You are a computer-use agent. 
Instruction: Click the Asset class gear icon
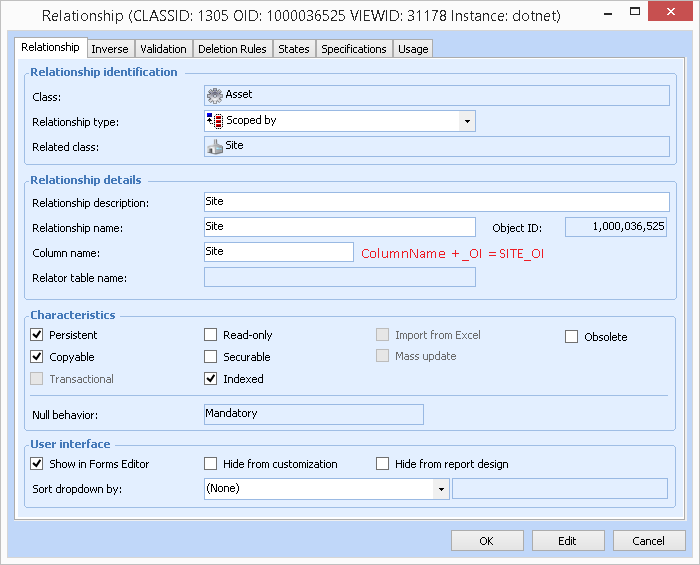[214, 95]
